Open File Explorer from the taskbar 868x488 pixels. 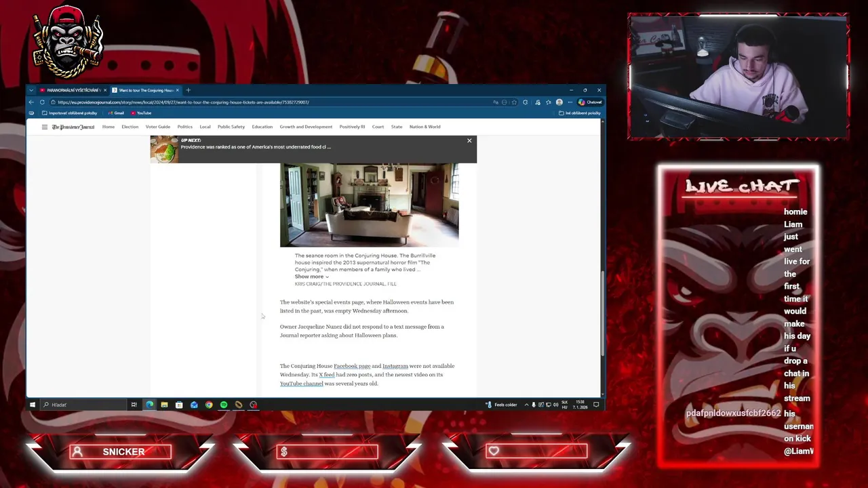tap(164, 405)
